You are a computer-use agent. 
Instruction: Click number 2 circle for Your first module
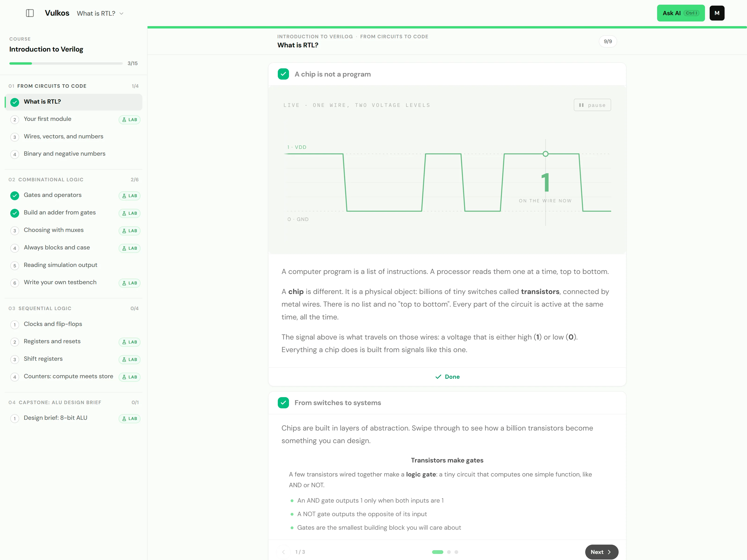click(14, 120)
